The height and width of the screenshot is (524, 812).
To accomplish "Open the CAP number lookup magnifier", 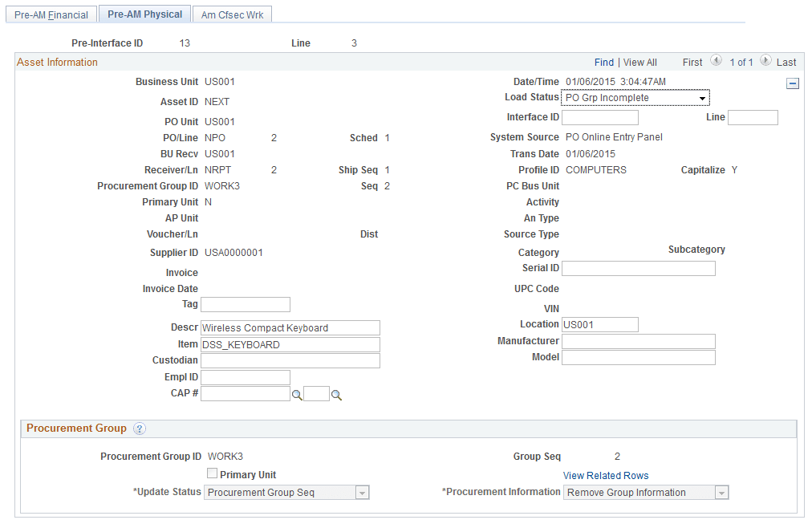I will click(297, 395).
